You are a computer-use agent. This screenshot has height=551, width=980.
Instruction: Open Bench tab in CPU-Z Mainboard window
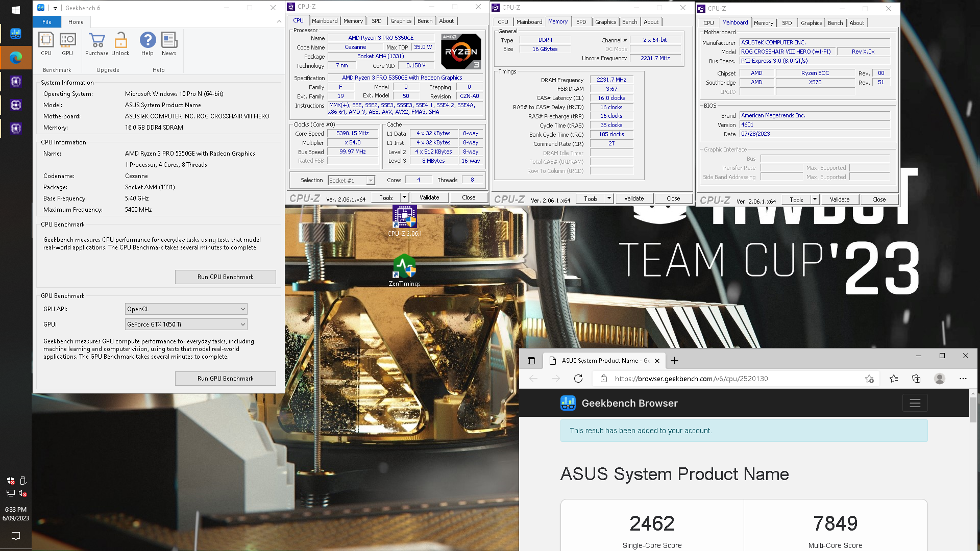[x=835, y=23]
